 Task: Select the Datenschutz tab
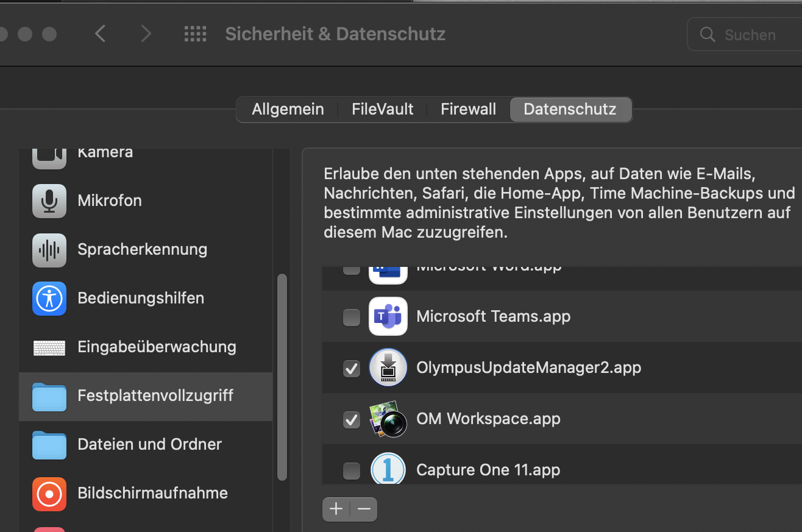570,109
